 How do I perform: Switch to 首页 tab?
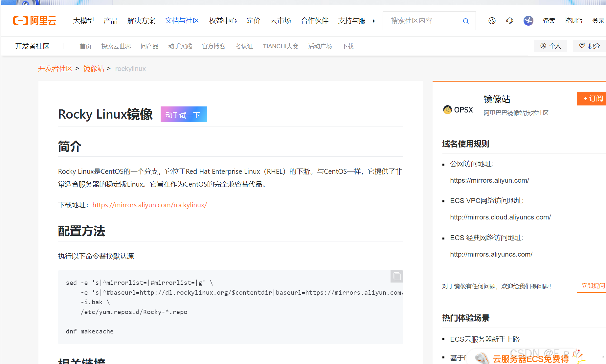tap(85, 46)
